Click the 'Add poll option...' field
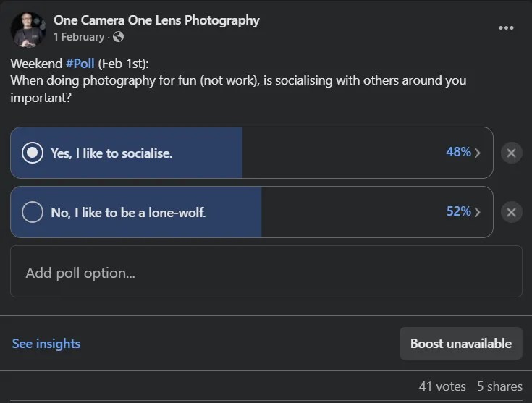Viewport: 532px width, 403px height. click(x=266, y=273)
